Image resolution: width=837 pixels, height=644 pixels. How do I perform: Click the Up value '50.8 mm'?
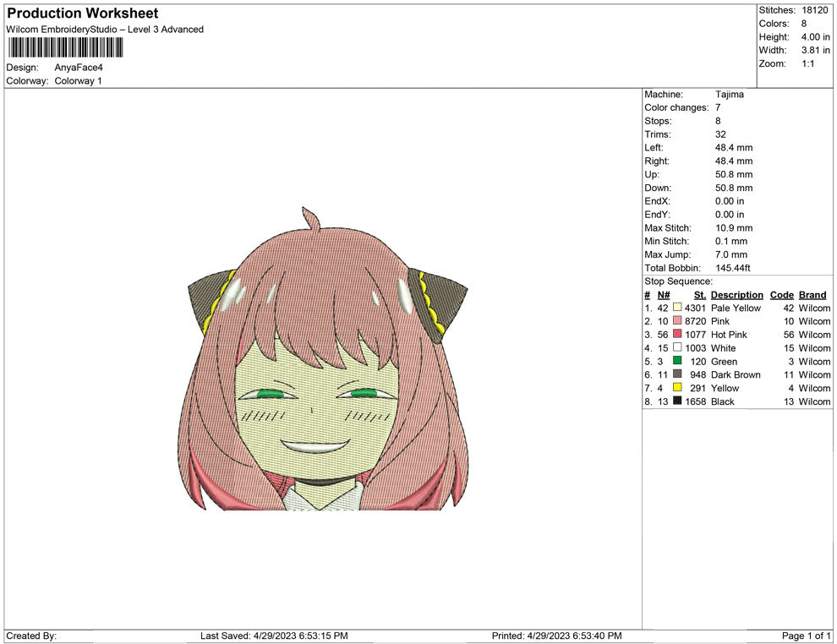[734, 174]
